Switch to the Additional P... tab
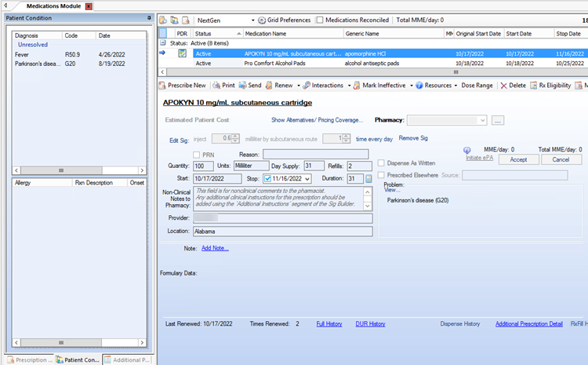Image resolution: width=588 pixels, height=365 pixels. pyautogui.click(x=127, y=360)
